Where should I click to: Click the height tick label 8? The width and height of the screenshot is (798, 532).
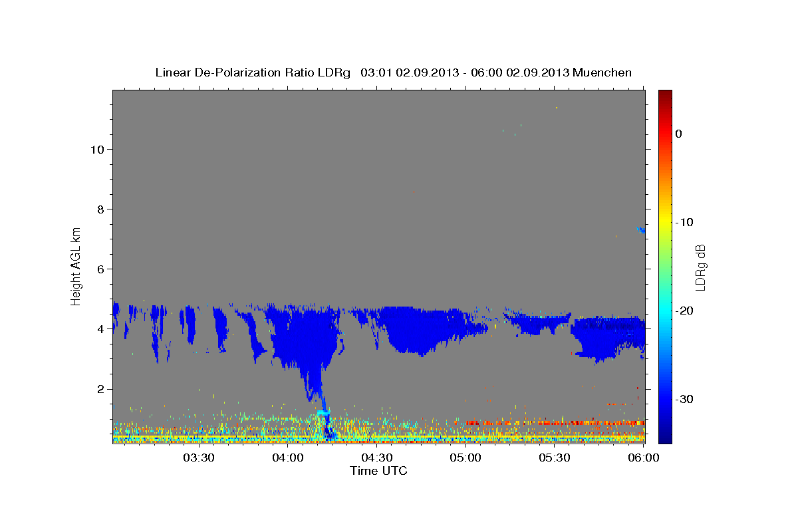(x=101, y=209)
